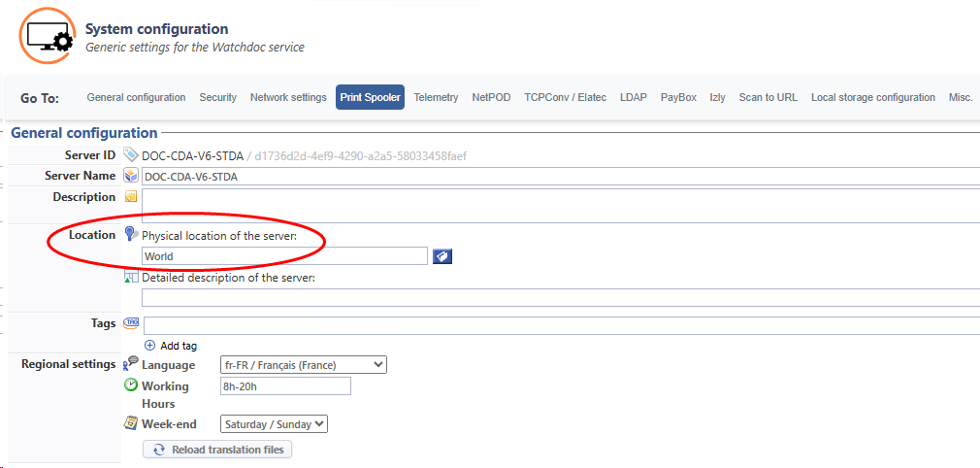980x468 pixels.
Task: Click the location browse icon beside World
Action: [441, 256]
